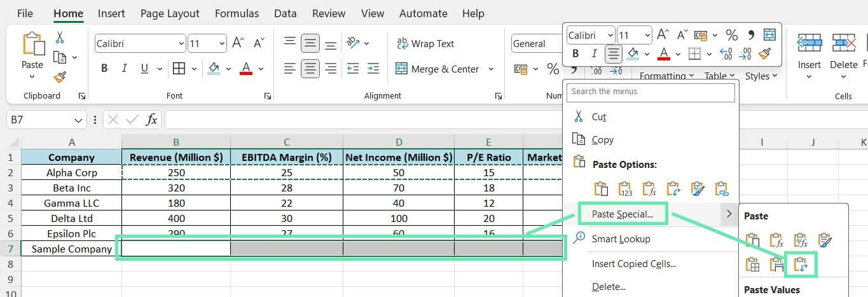Open the Page Layout tab
The image size is (868, 297).
tap(170, 13)
